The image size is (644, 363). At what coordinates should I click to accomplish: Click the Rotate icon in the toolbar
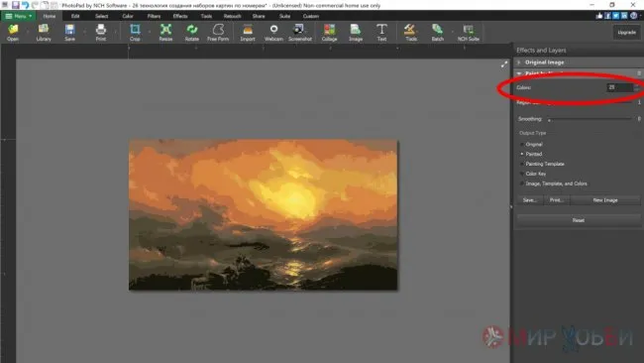coord(192,32)
